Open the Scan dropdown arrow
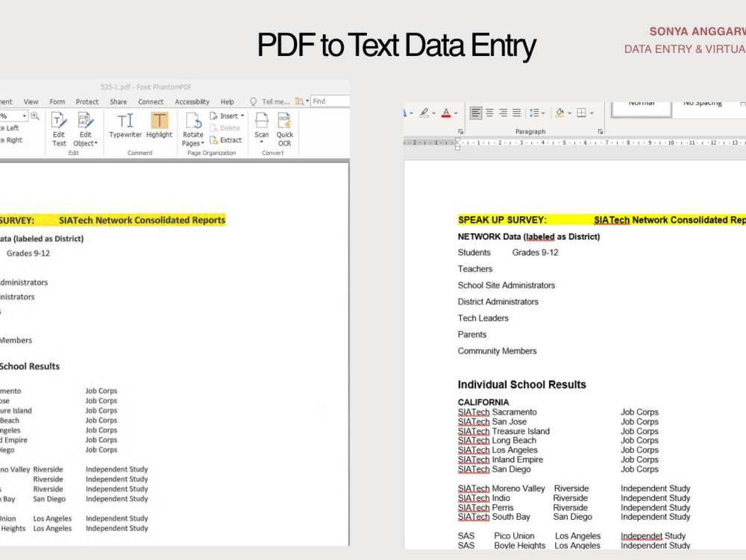 (261, 142)
